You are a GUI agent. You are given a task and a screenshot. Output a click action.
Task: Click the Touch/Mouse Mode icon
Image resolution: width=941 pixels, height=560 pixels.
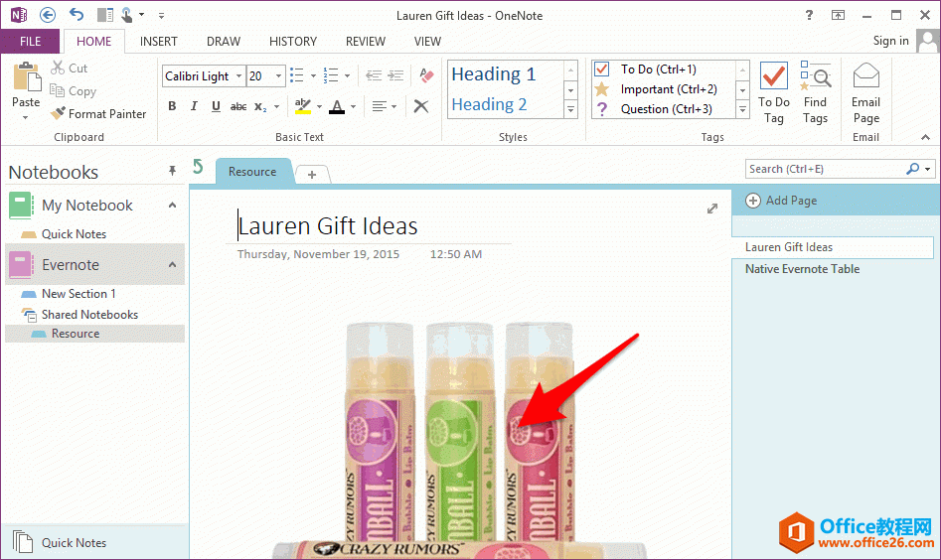127,15
